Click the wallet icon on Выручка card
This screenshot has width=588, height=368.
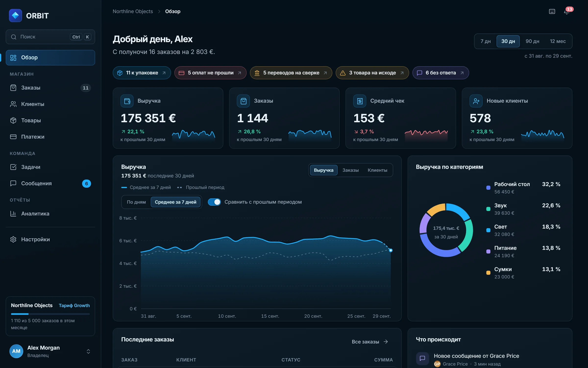click(x=127, y=101)
